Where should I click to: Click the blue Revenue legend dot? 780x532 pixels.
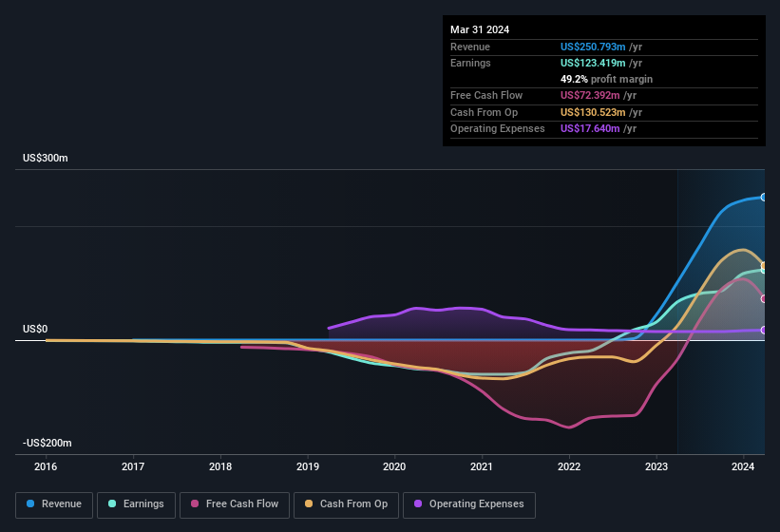(31, 504)
